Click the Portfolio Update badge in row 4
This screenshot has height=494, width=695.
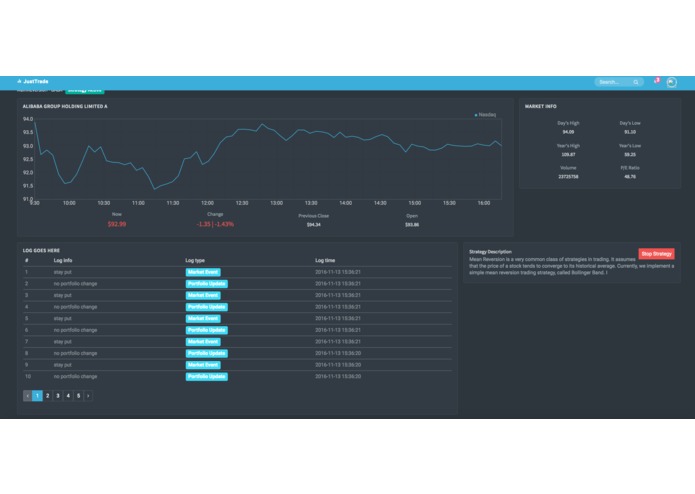click(x=207, y=307)
